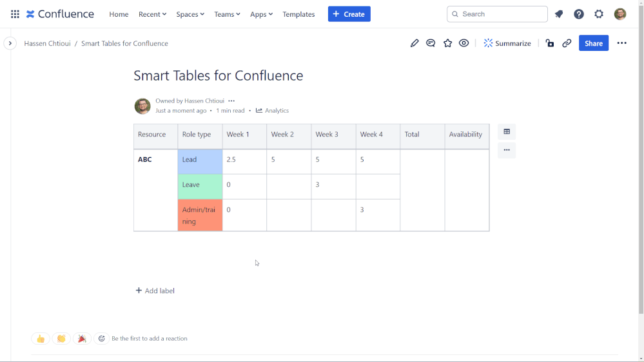Open the Recent dropdown menu
This screenshot has height=362, width=644.
click(152, 14)
